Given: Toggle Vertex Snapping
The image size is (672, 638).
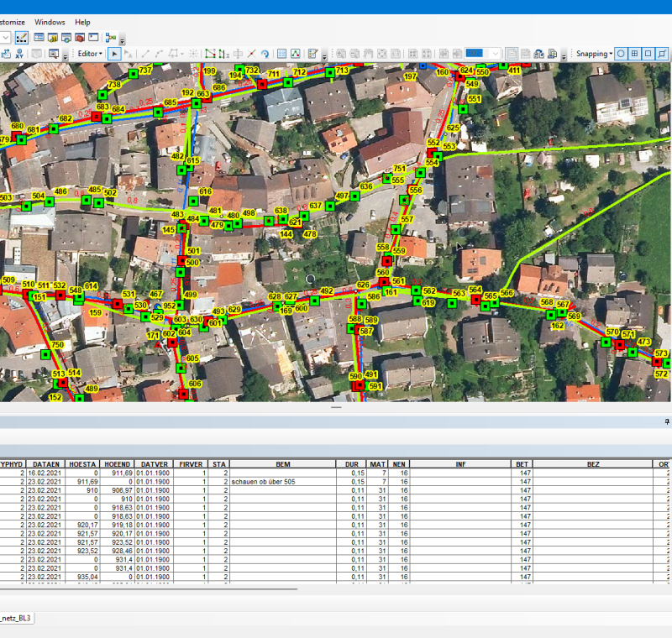Looking at the screenshot, I should (649, 54).
